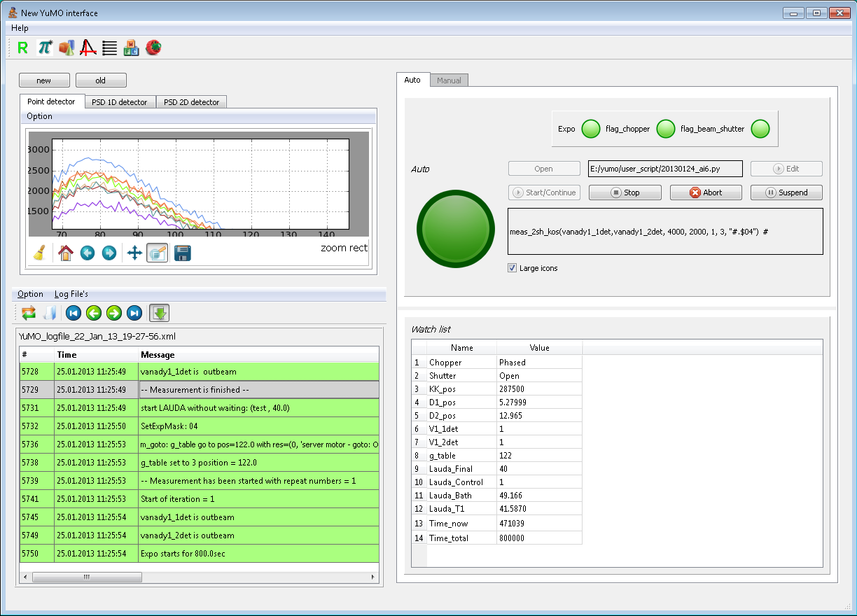
Task: Toggle the log auto-scroll down arrow button
Action: pos(160,313)
